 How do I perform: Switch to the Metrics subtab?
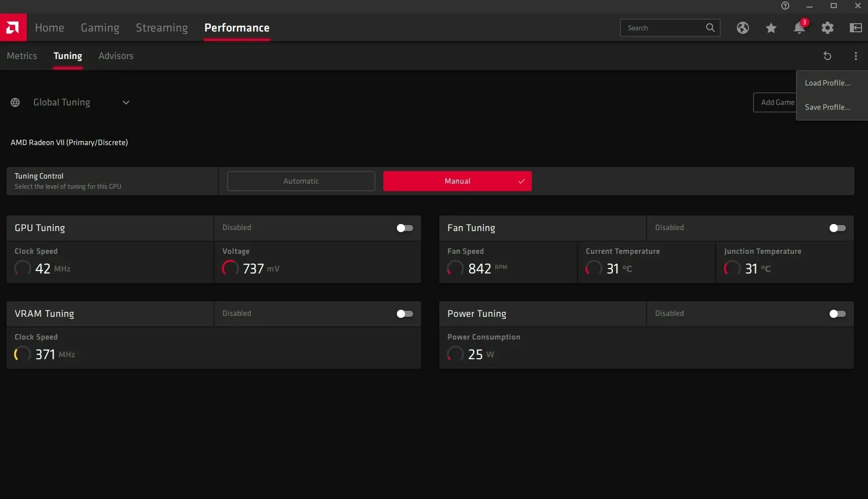pyautogui.click(x=22, y=56)
